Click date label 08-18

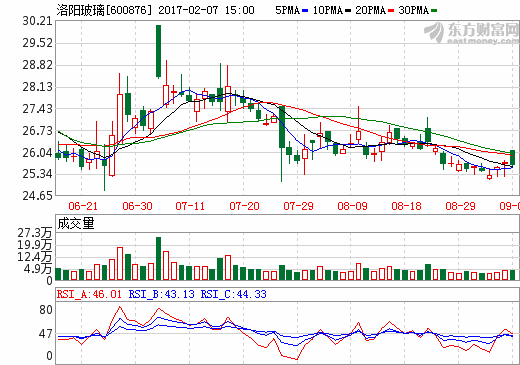[x=406, y=206]
